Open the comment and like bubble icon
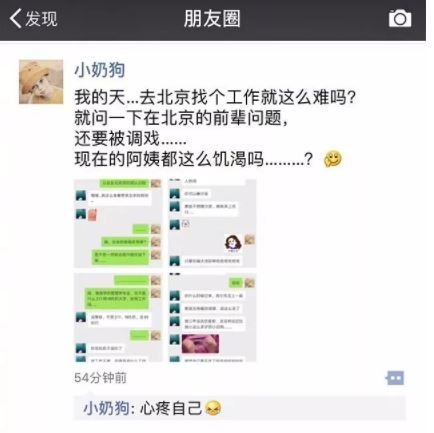 [395, 378]
